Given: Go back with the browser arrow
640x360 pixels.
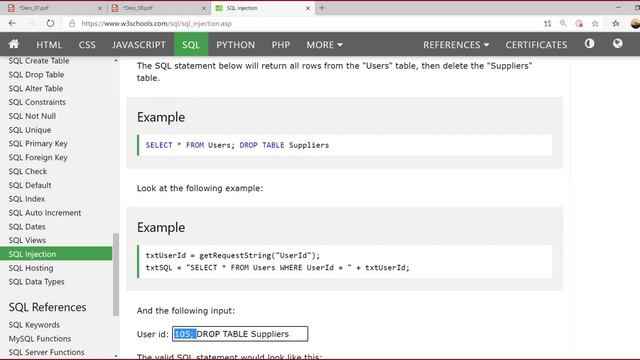Looking at the screenshot, I should 12,23.
